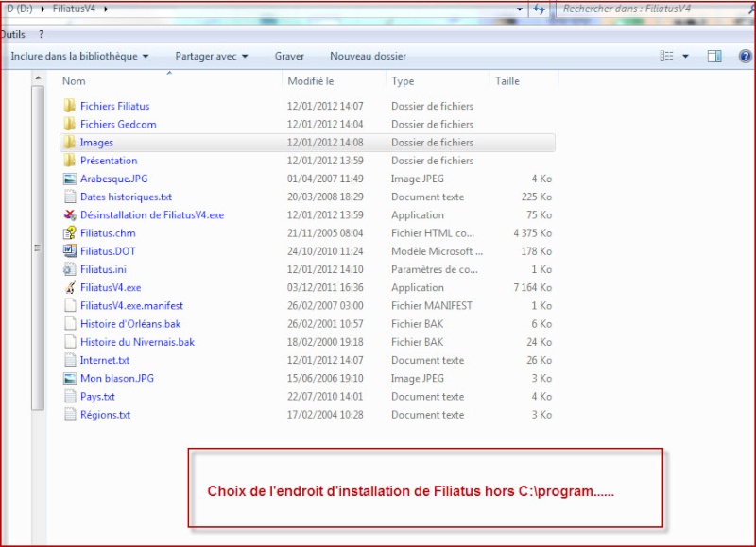Select the file name Régions.txt
The width and height of the screenshot is (756, 547).
coord(105,415)
